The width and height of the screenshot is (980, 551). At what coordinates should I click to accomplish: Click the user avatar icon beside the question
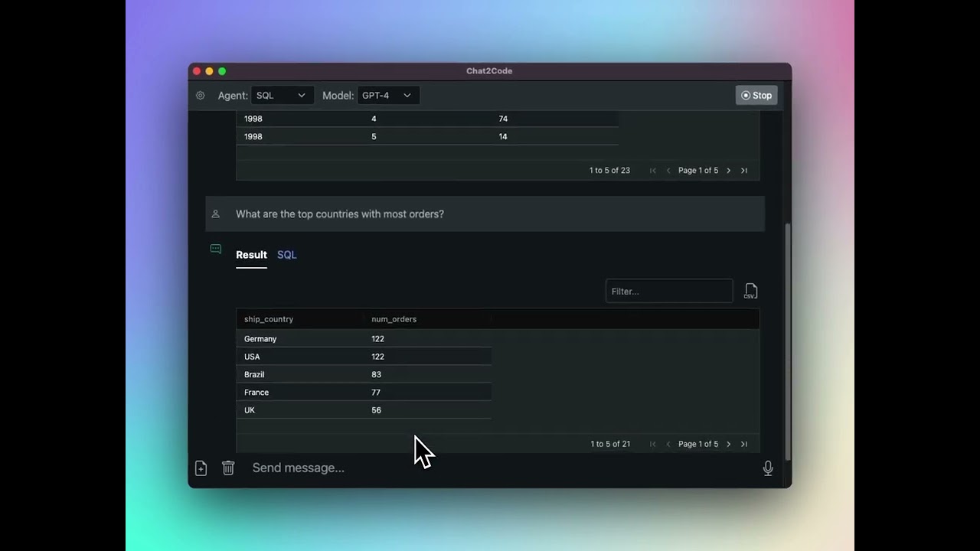tap(215, 214)
